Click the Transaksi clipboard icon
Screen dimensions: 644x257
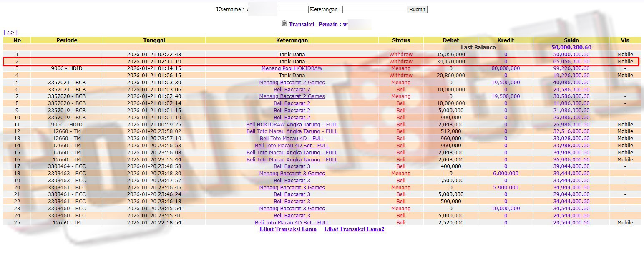(284, 24)
